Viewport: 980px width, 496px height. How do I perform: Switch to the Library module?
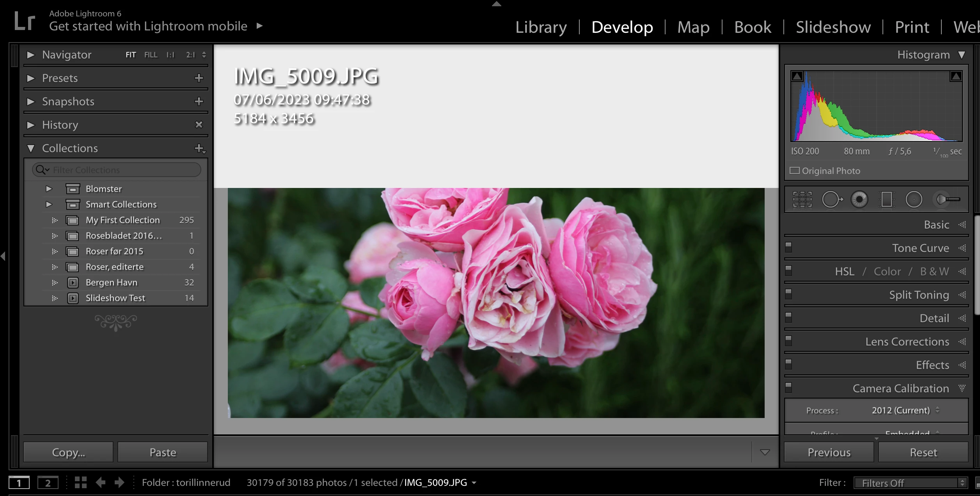coord(541,27)
